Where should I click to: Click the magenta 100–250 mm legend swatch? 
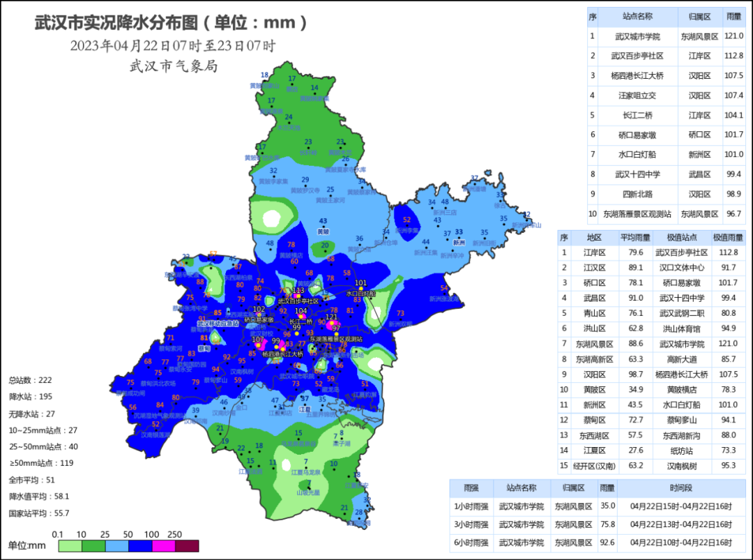(x=165, y=545)
